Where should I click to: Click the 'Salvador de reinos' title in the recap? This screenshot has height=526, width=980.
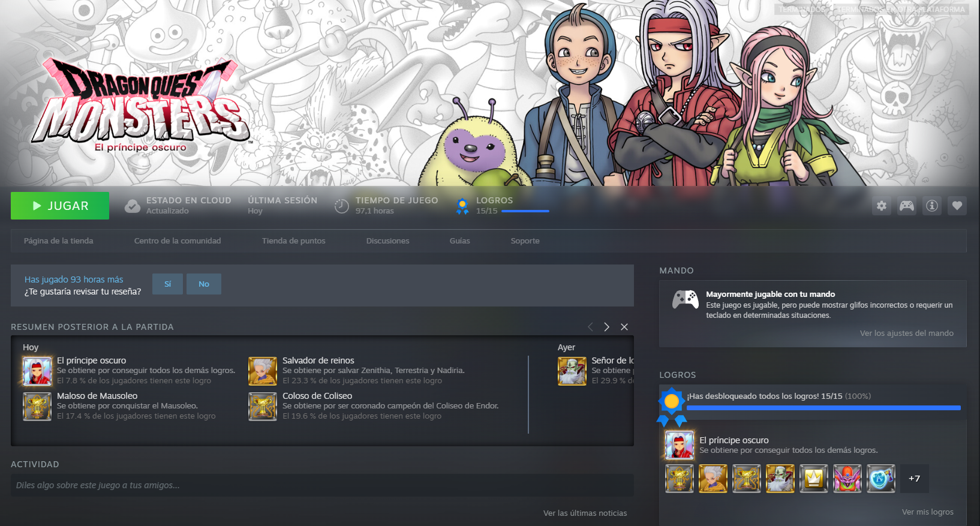pyautogui.click(x=318, y=360)
